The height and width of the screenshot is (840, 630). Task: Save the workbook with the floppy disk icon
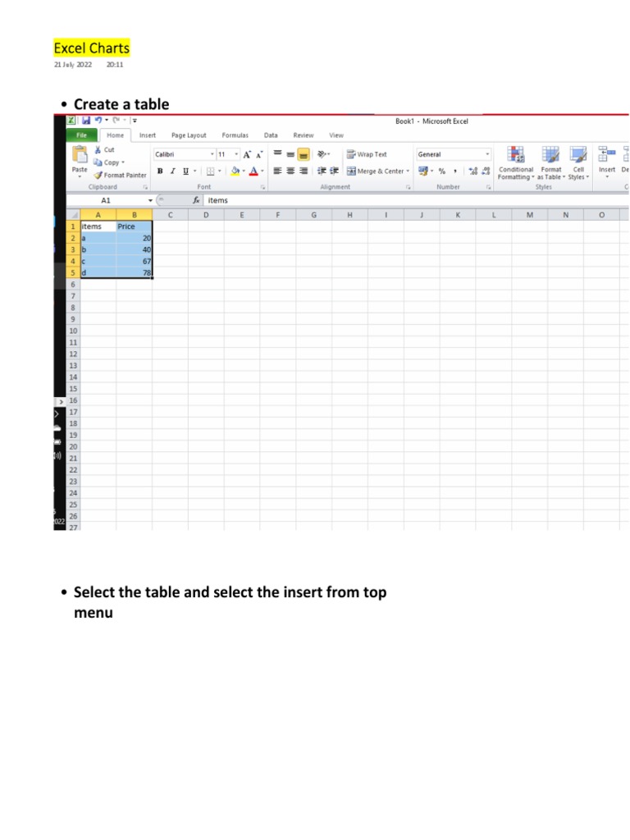[86, 121]
